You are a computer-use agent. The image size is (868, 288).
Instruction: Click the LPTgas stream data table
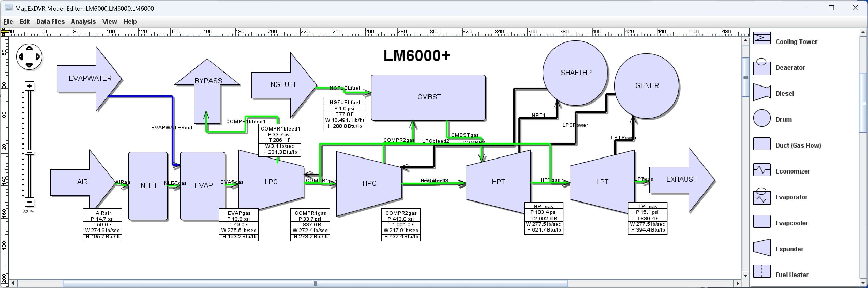coord(648,218)
